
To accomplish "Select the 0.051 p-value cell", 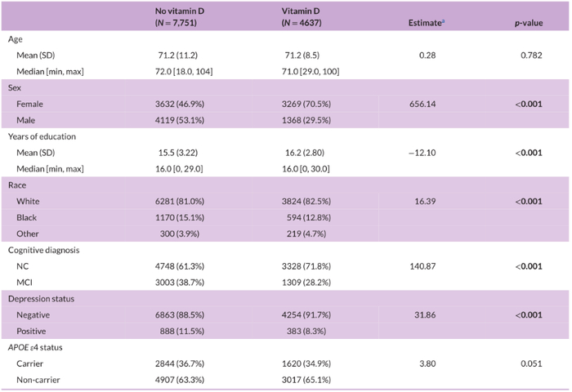I will pyautogui.click(x=530, y=363).
